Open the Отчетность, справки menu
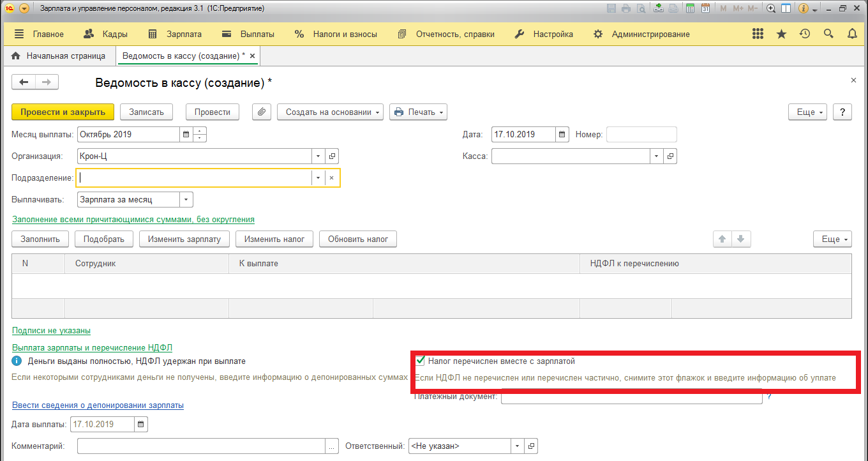 (x=446, y=34)
